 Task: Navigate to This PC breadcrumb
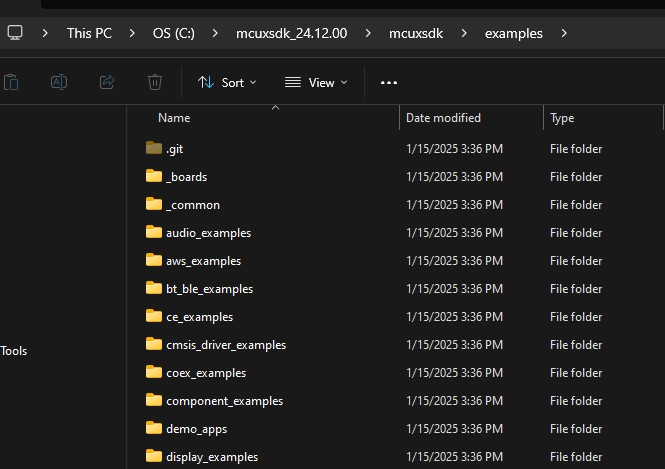click(x=89, y=33)
